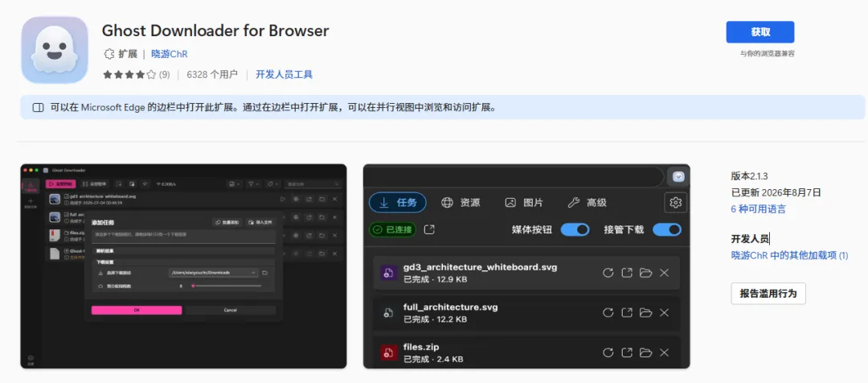Toggle the 媒体按钮 switch

click(575, 229)
